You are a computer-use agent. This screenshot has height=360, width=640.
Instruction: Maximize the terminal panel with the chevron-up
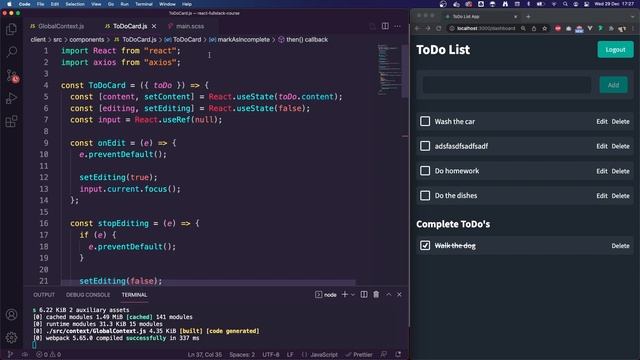(389, 294)
